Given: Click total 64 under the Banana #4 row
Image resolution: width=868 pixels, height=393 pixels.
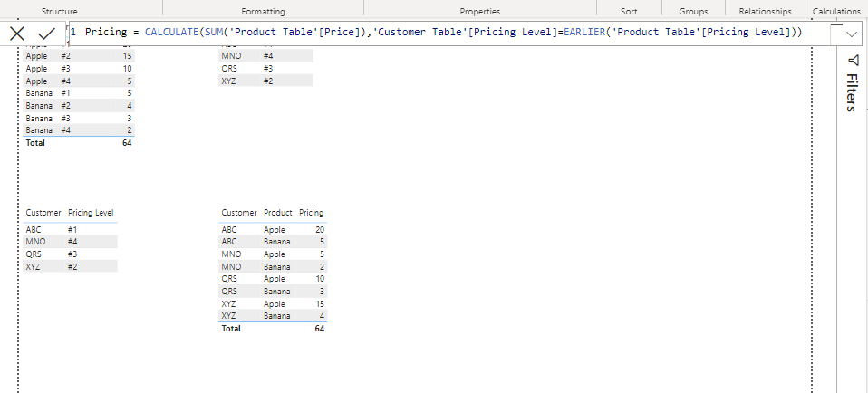Looking at the screenshot, I should (x=128, y=143).
